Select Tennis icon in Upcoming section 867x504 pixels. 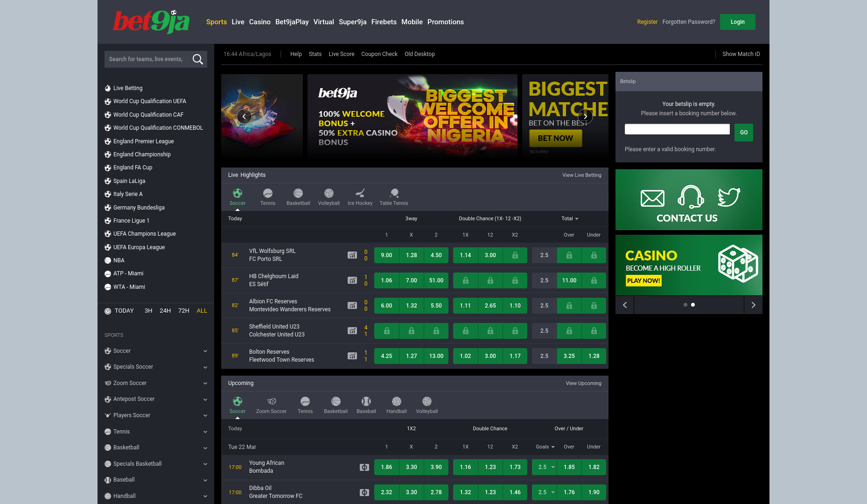[x=305, y=401]
